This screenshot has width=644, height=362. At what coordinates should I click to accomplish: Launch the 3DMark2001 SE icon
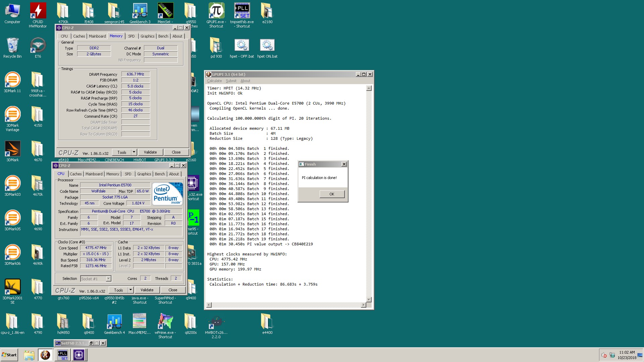point(12,292)
